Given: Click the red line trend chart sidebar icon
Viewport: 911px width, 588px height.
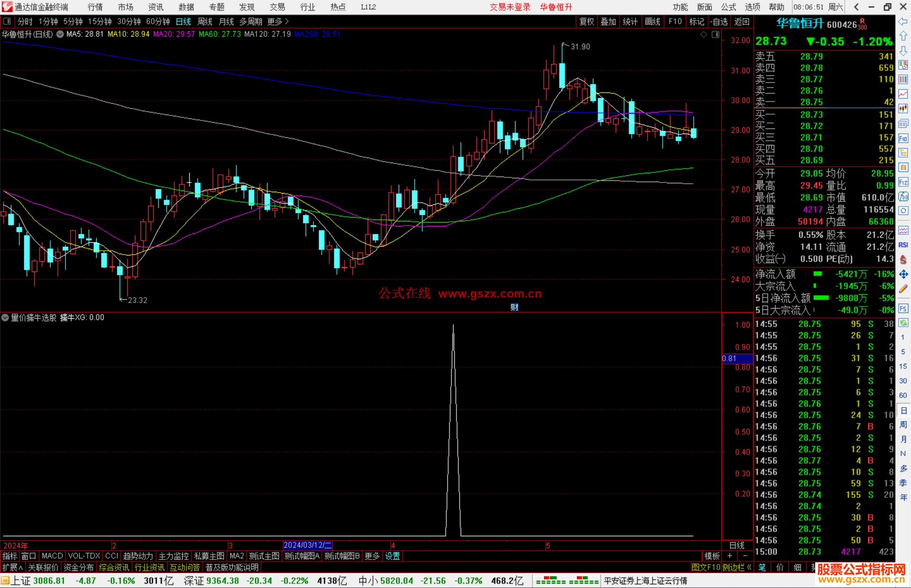Looking at the screenshot, I should coord(903,94).
